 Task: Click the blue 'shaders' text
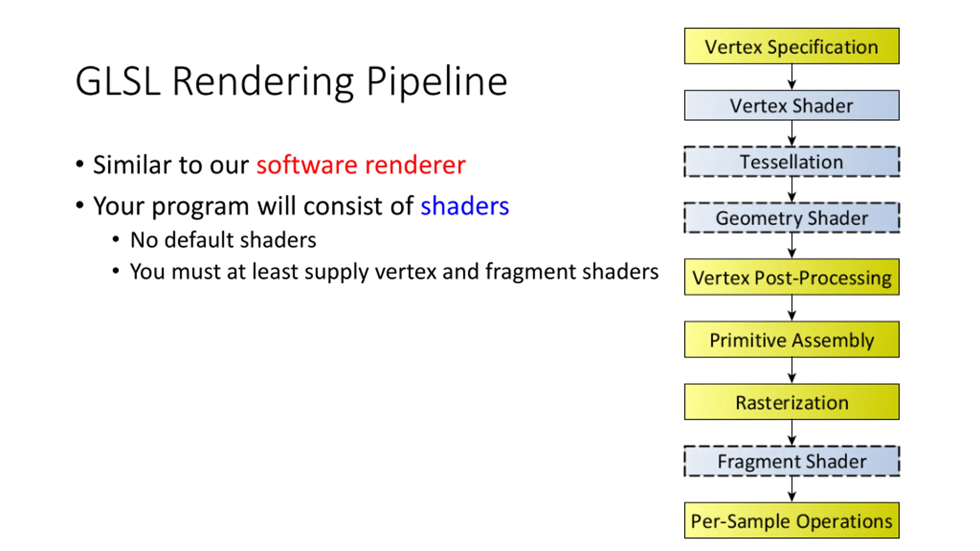[465, 206]
